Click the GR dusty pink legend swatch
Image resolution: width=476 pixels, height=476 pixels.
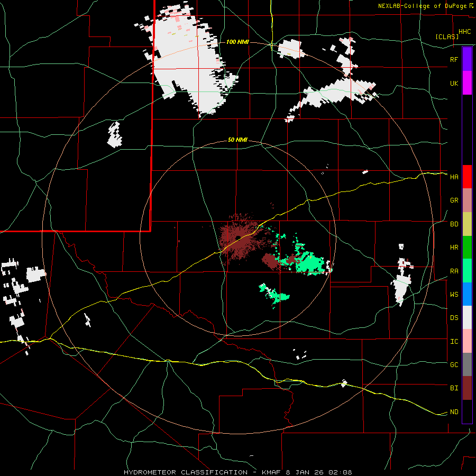coord(467,200)
